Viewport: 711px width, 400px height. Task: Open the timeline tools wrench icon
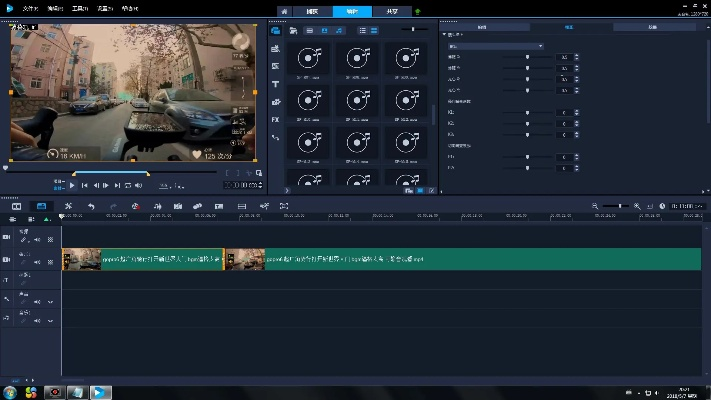(x=68, y=206)
